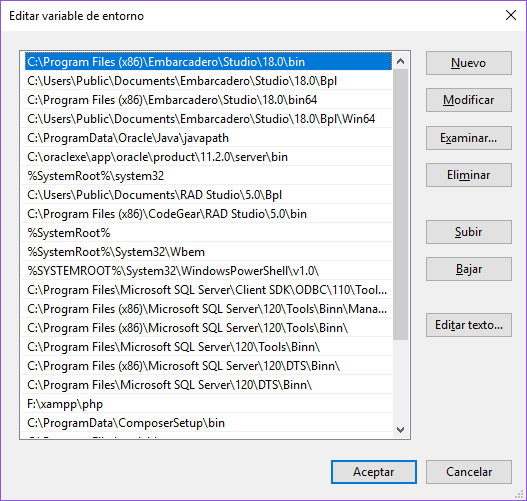Close the Editar variable de entorno window
This screenshot has height=501, width=527.
coord(511,15)
